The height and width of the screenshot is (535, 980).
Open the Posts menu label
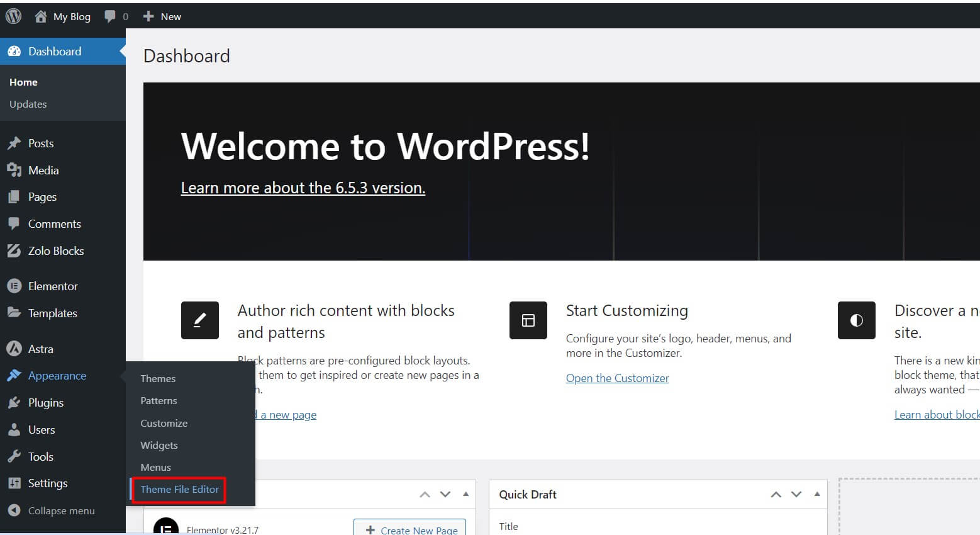coord(41,144)
